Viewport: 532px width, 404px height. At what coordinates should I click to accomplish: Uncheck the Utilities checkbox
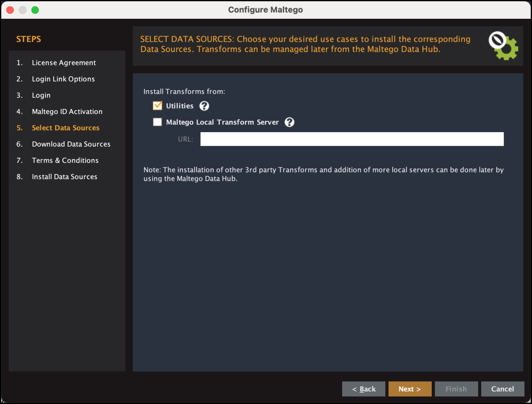click(158, 106)
